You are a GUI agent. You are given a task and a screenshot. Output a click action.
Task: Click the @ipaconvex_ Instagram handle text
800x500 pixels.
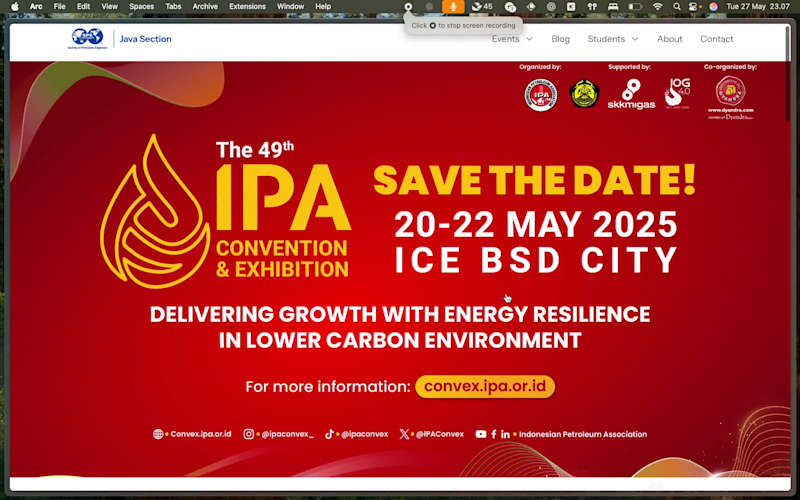287,434
